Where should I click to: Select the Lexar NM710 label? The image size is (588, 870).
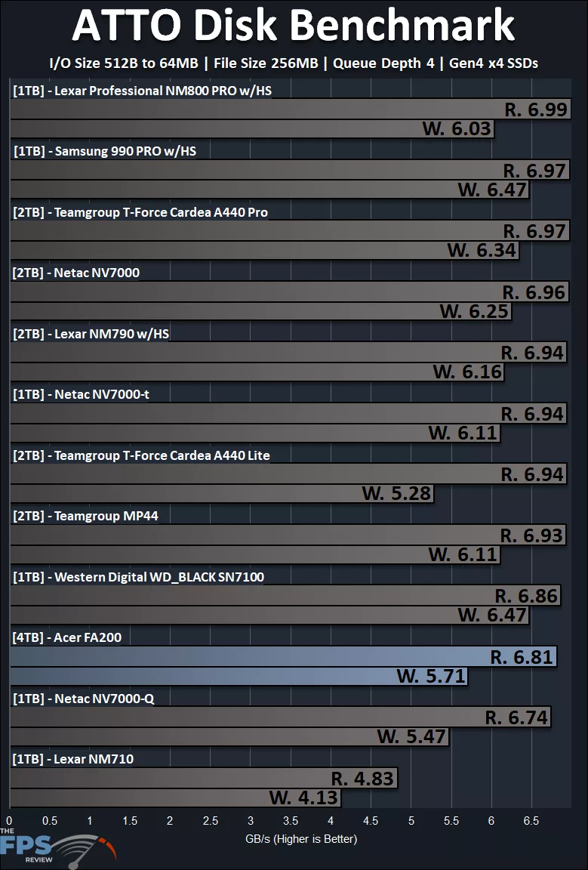(73, 759)
